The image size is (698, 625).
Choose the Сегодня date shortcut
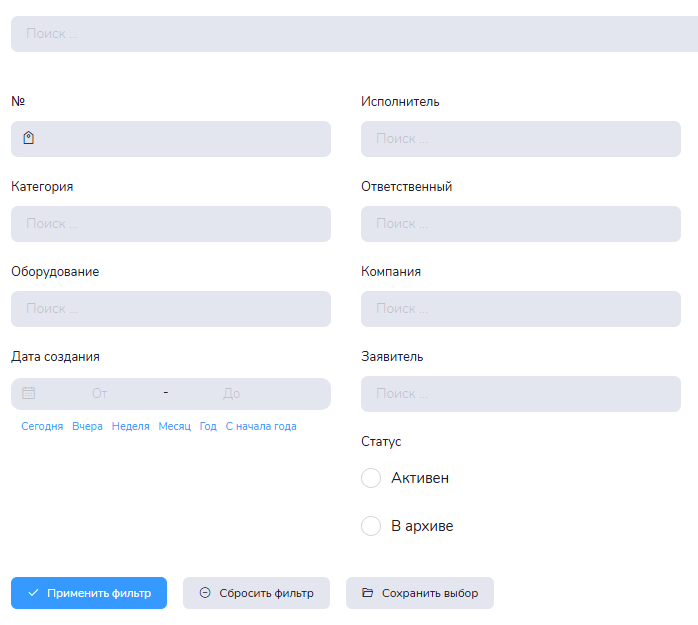(42, 426)
